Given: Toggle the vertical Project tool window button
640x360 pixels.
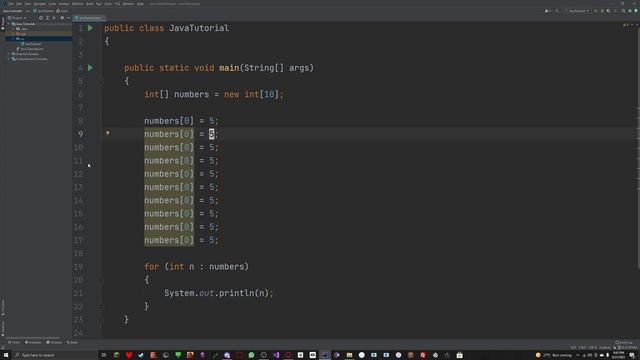Looking at the screenshot, I should [2, 22].
